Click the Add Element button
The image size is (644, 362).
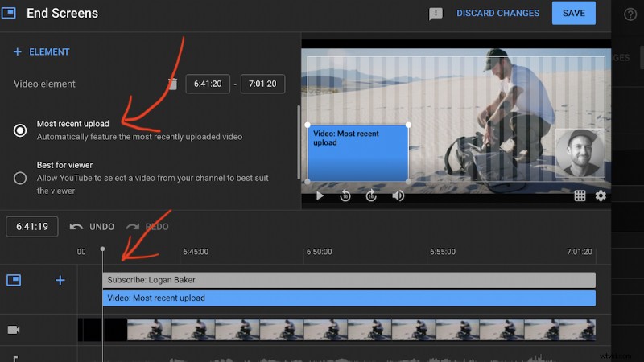(x=42, y=52)
